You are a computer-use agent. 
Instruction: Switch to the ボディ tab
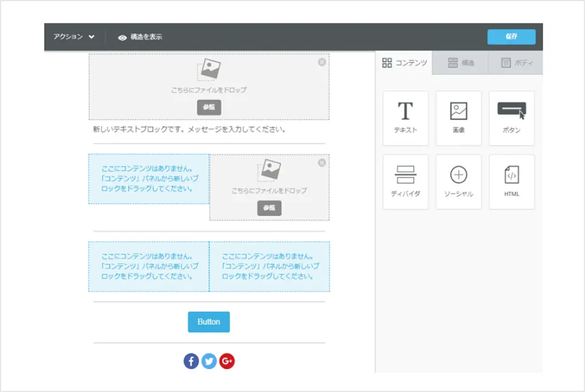coord(516,62)
